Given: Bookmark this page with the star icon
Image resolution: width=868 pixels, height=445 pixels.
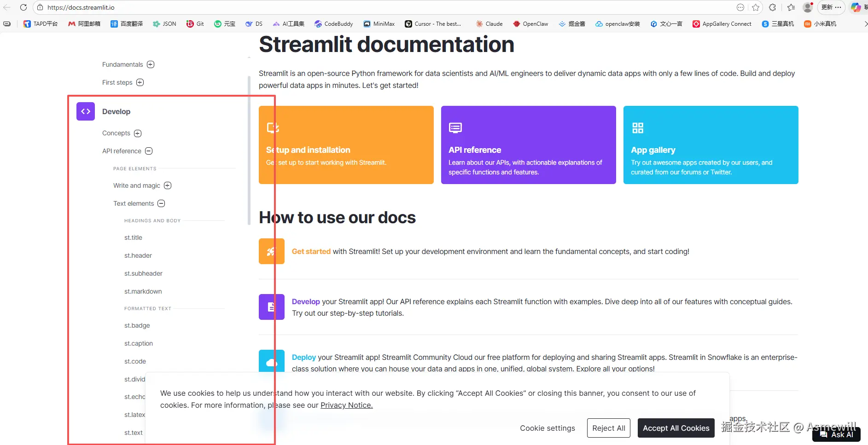Looking at the screenshot, I should point(756,7).
